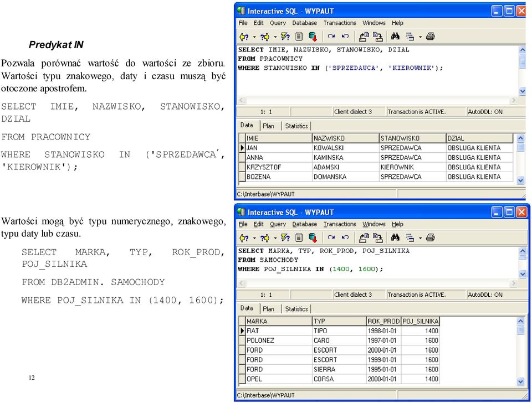The height and width of the screenshot is (403, 532).
Task: Click Rollback arrow icon in the PRACOWNICY window
Action: coord(345,37)
